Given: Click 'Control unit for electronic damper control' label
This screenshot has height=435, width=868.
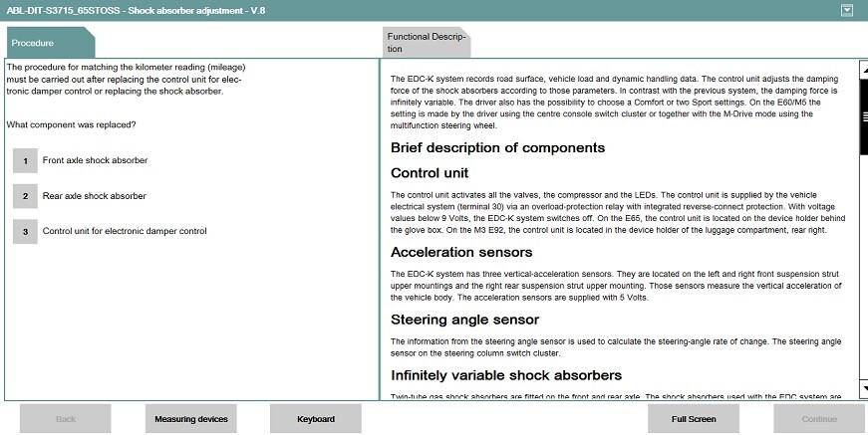Looking at the screenshot, I should (x=125, y=231).
